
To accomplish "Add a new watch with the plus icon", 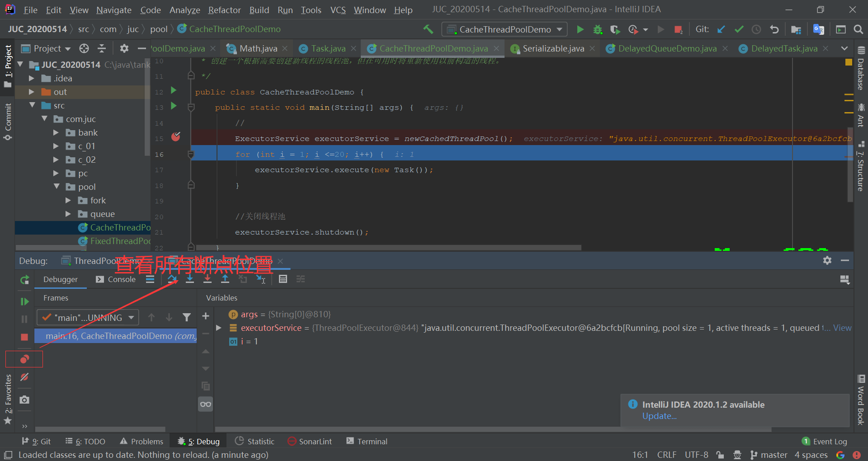I will point(206,316).
